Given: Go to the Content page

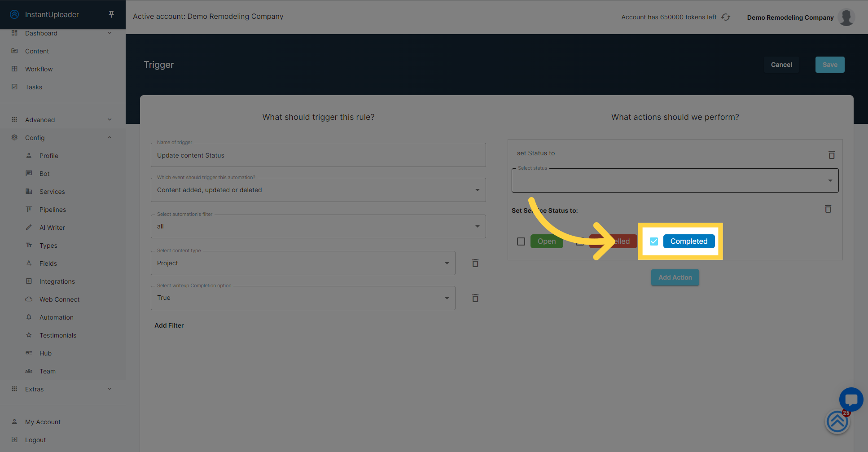Looking at the screenshot, I should [37, 51].
